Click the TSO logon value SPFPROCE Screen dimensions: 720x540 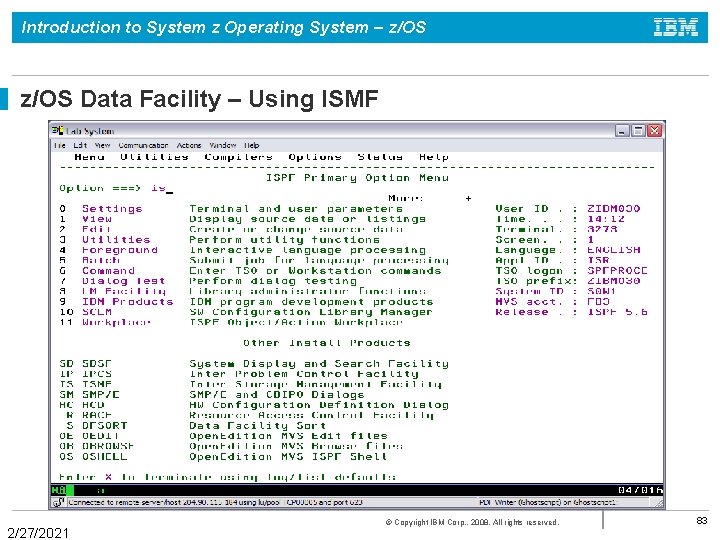(618, 271)
